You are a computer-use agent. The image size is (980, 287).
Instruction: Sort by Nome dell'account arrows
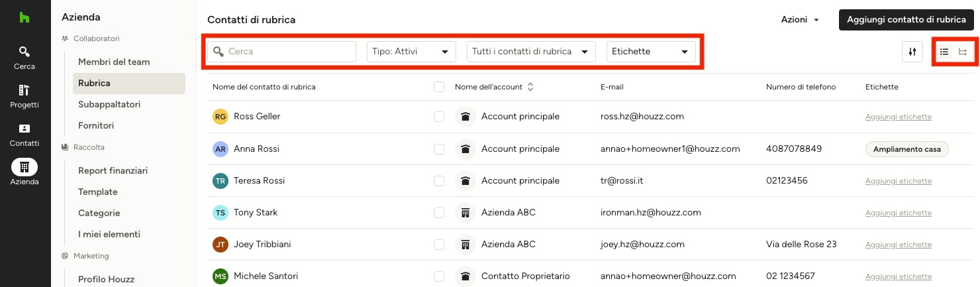[530, 87]
